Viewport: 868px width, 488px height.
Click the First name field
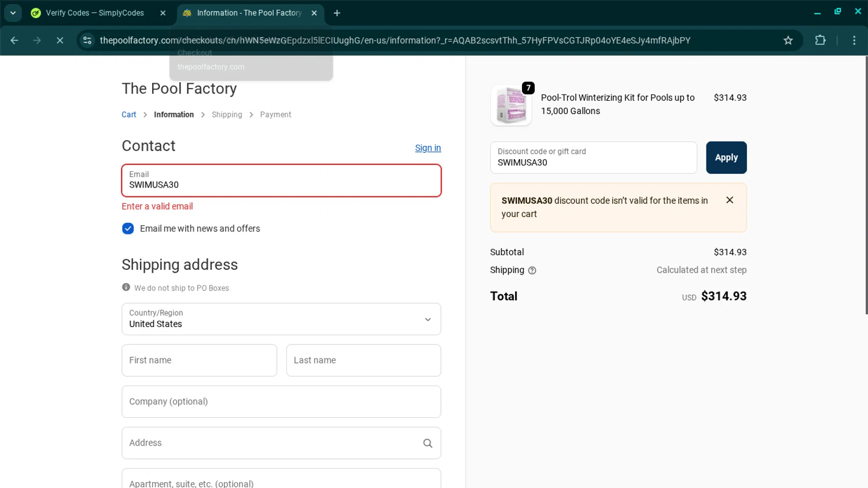(x=199, y=360)
